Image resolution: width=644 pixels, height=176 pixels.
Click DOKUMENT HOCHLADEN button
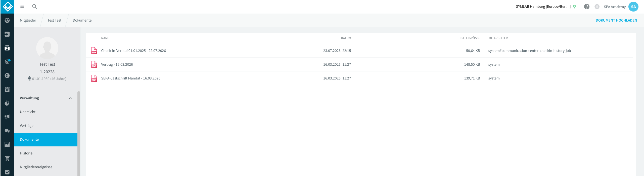616,20
